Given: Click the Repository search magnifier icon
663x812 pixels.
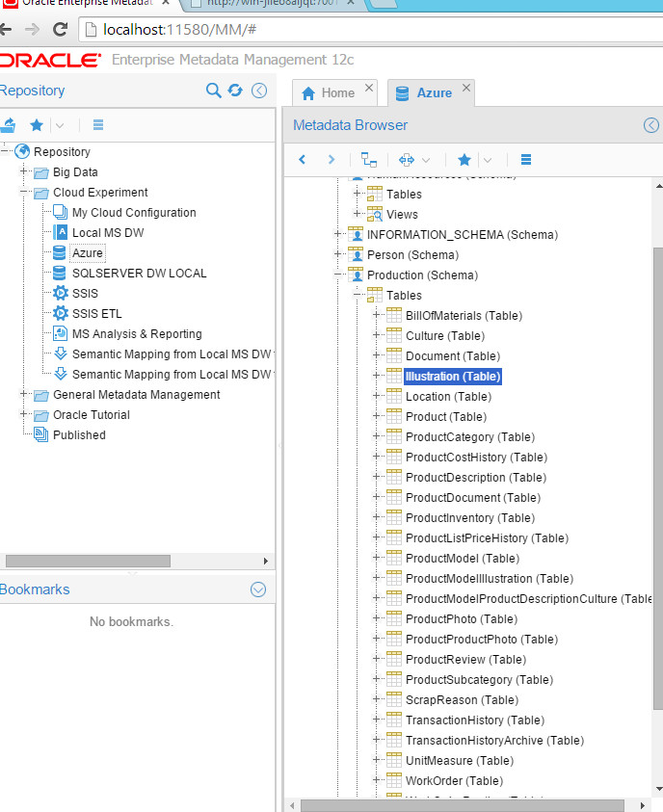Looking at the screenshot, I should coord(213,91).
